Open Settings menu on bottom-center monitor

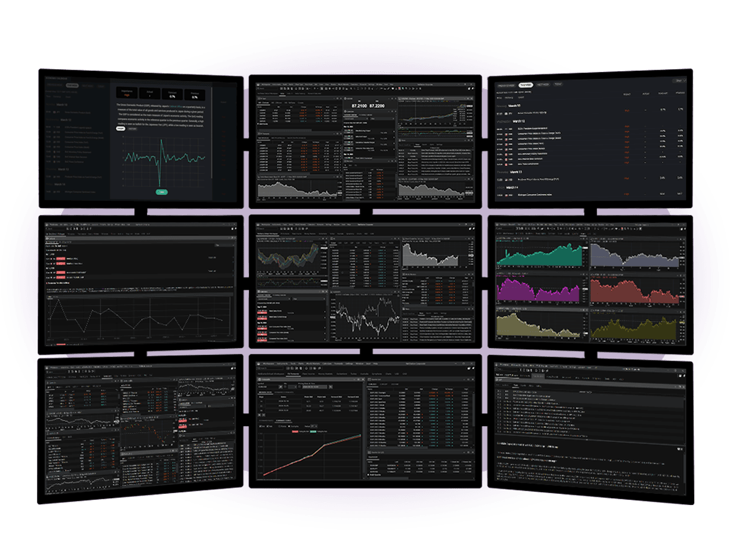point(350,364)
